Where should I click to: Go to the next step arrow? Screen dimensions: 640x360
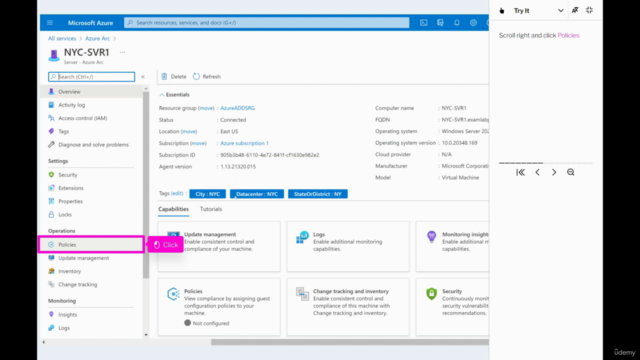(554, 172)
